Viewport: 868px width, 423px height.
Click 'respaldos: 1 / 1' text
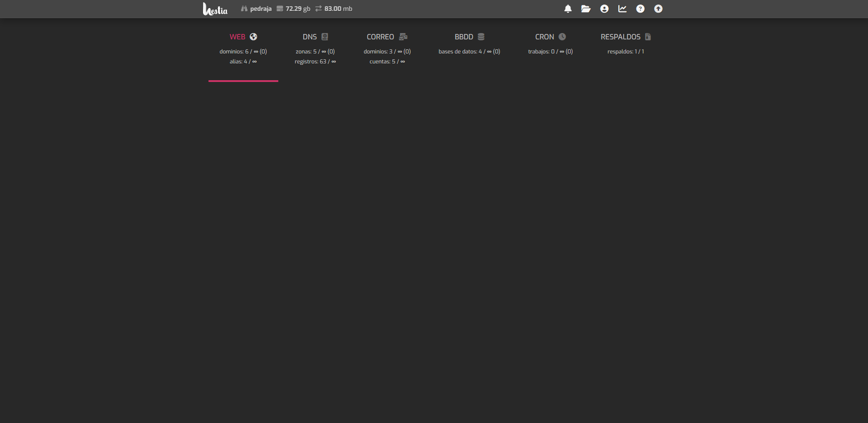626,52
